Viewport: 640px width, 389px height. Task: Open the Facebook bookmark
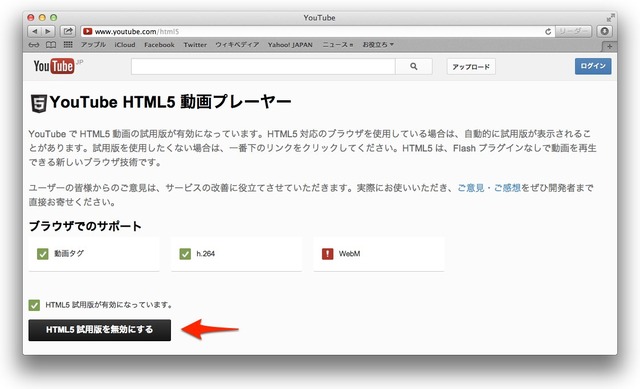[159, 44]
